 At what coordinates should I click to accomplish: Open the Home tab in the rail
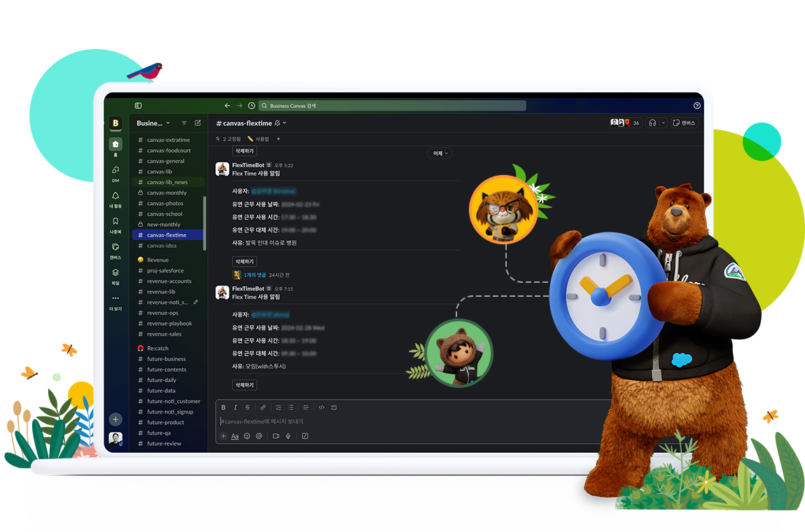(x=115, y=148)
